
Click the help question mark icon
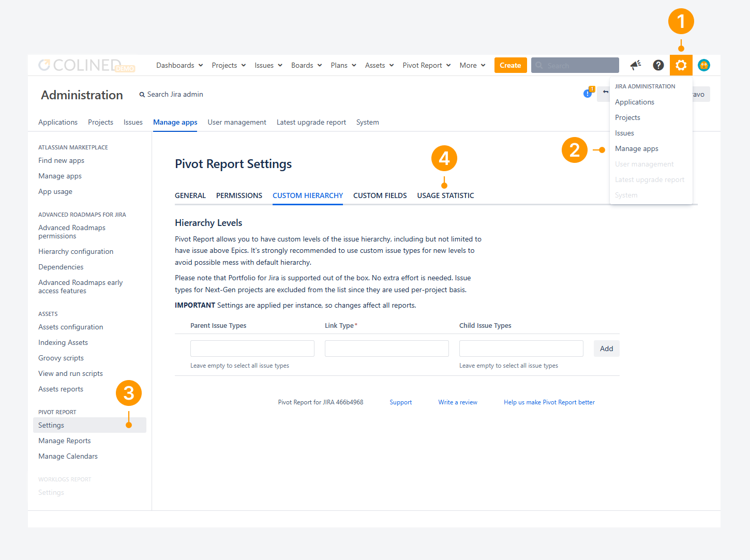click(x=658, y=65)
